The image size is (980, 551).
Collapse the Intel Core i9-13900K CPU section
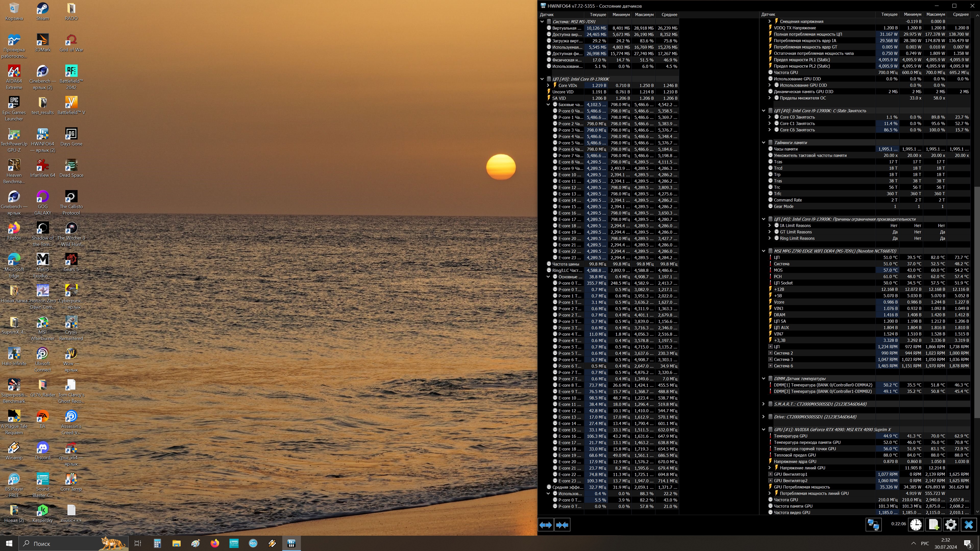(x=542, y=79)
